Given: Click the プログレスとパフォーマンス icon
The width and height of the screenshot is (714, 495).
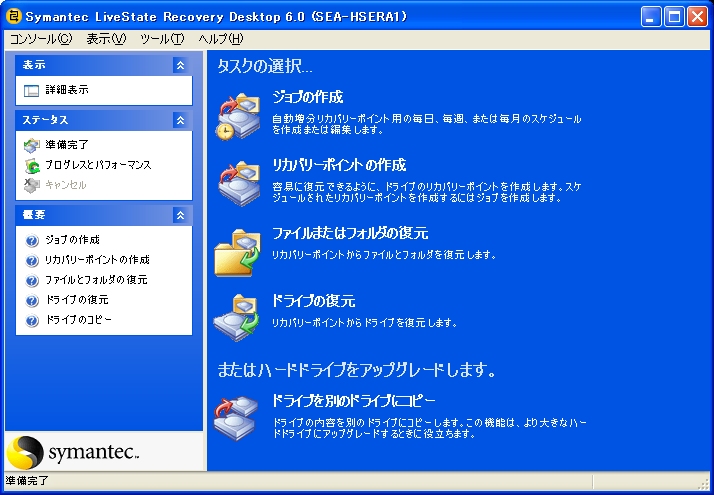Looking at the screenshot, I should pos(32,165).
